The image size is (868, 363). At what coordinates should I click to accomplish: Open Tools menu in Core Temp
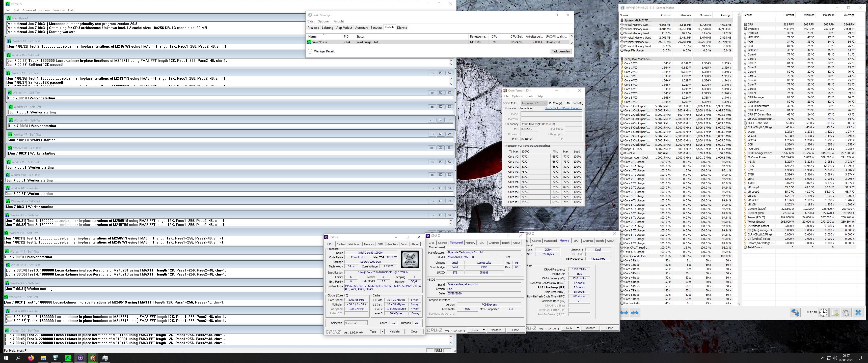tap(529, 96)
